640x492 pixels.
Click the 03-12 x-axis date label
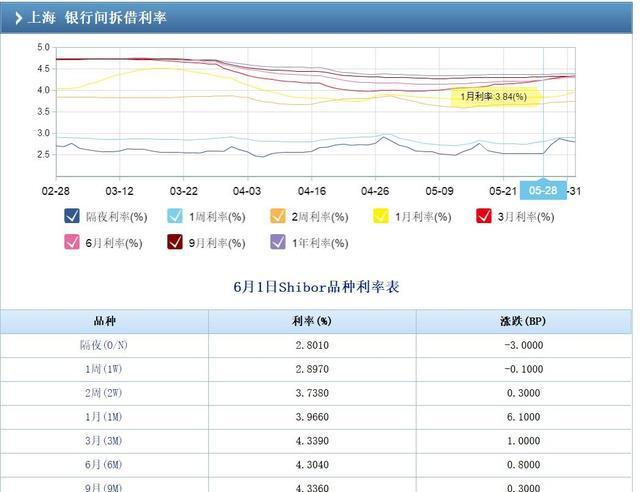119,191
